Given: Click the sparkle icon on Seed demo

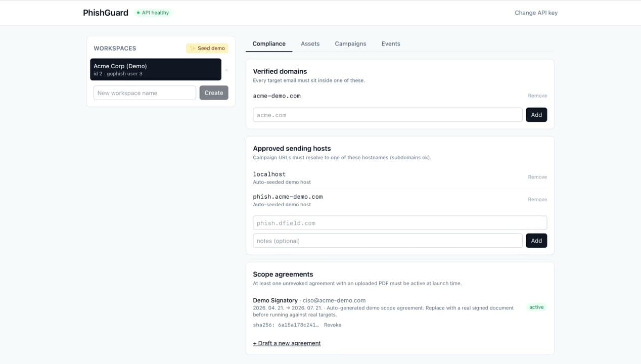Looking at the screenshot, I should pos(193,48).
